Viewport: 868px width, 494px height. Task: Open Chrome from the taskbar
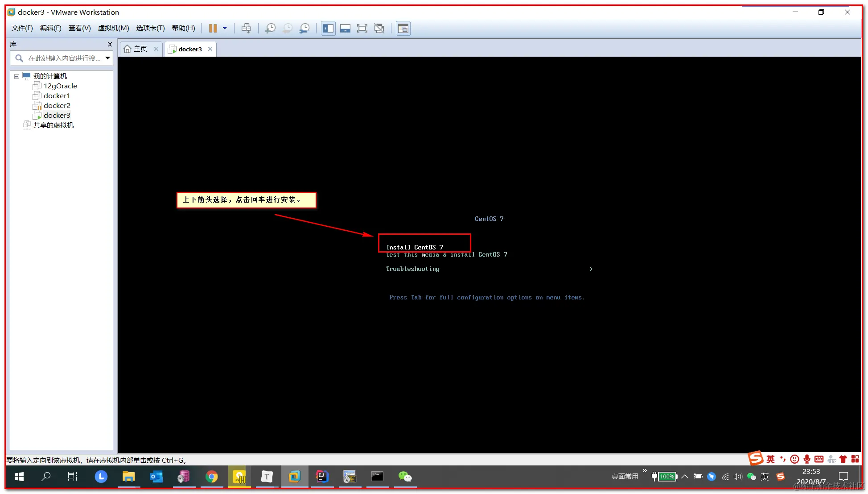click(212, 477)
